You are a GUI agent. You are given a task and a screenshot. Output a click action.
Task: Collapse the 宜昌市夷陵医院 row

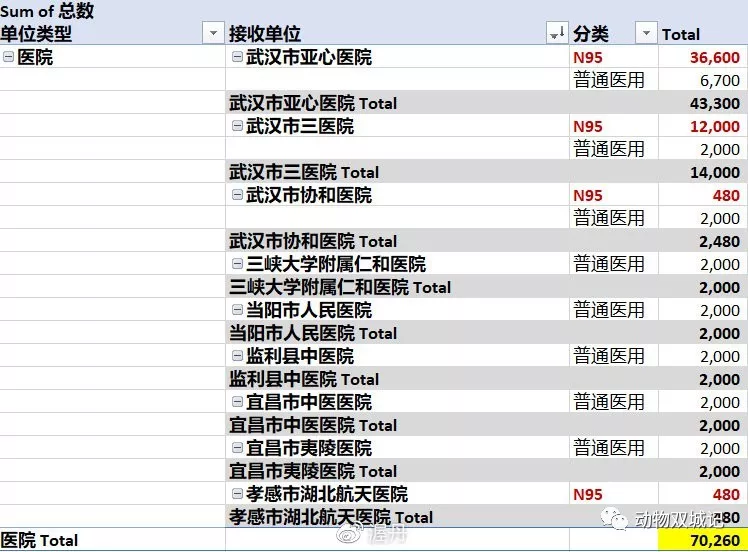(237, 448)
